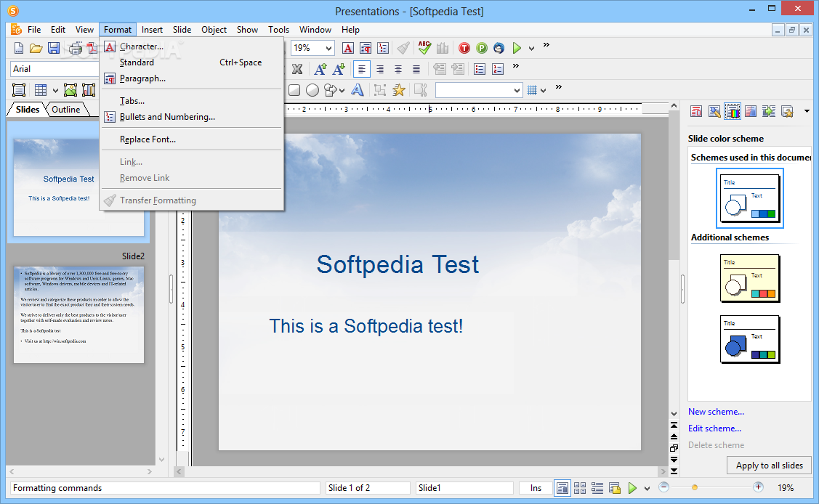Open sidebar options black triangle dropdown
Screen dimensions: 819x504
(807, 111)
